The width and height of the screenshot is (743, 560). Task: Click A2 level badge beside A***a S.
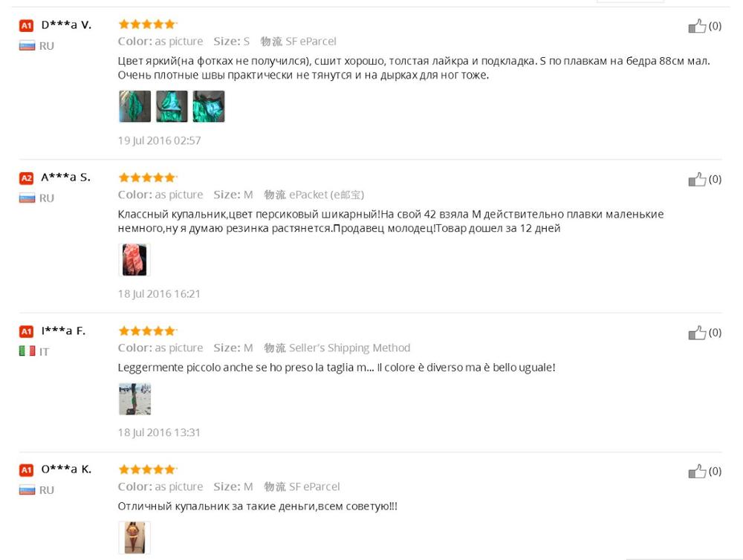[27, 178]
